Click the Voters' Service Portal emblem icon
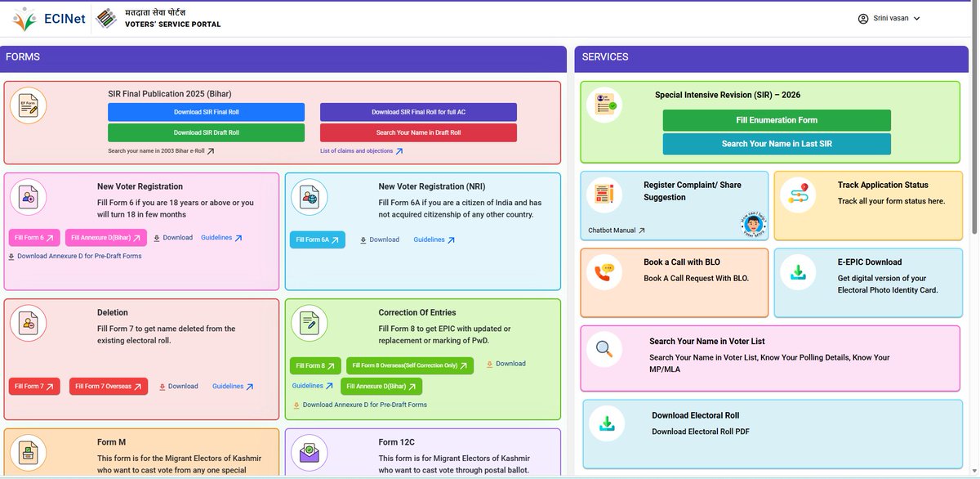Viewport: 980px width, 479px height. point(106,18)
